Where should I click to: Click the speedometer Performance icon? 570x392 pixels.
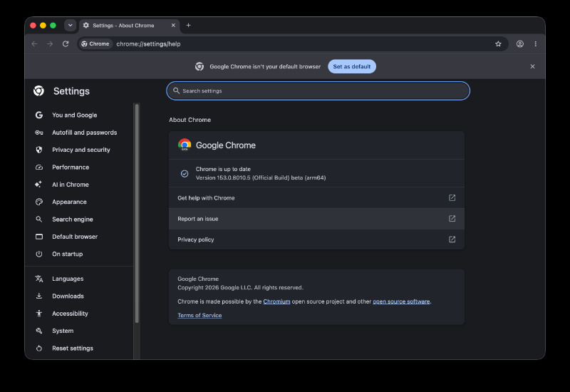coord(39,167)
